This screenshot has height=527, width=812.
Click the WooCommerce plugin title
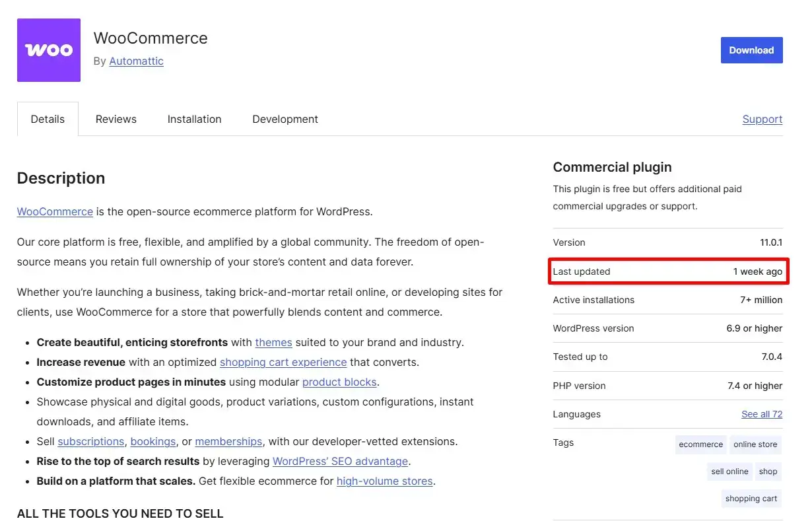point(151,38)
